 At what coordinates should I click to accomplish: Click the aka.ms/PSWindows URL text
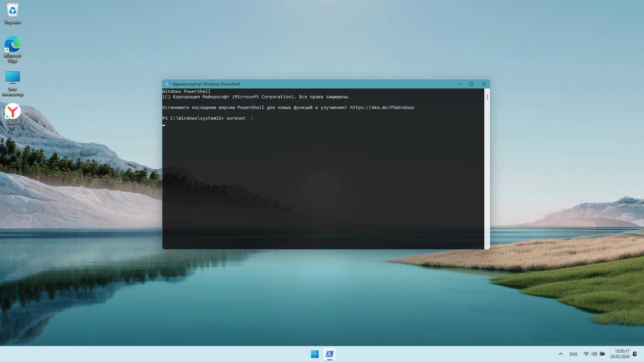click(382, 108)
